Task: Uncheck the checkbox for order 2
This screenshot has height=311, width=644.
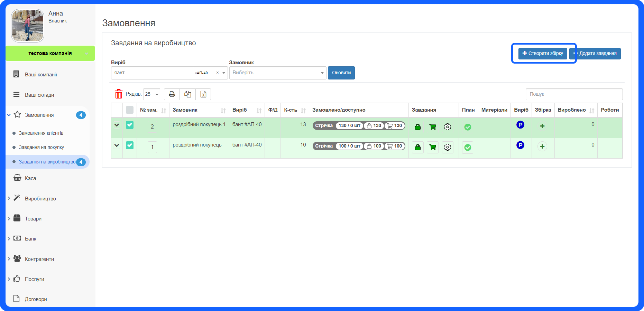Action: [130, 125]
